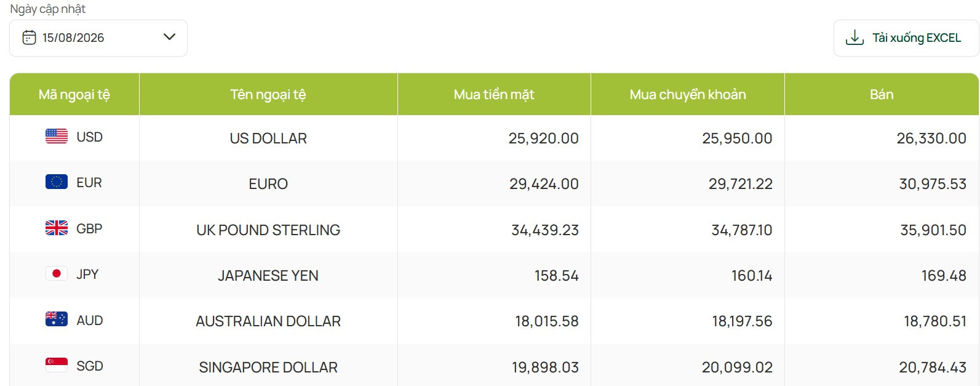980x386 pixels.
Task: Click the download arrow icon
Action: tap(855, 38)
